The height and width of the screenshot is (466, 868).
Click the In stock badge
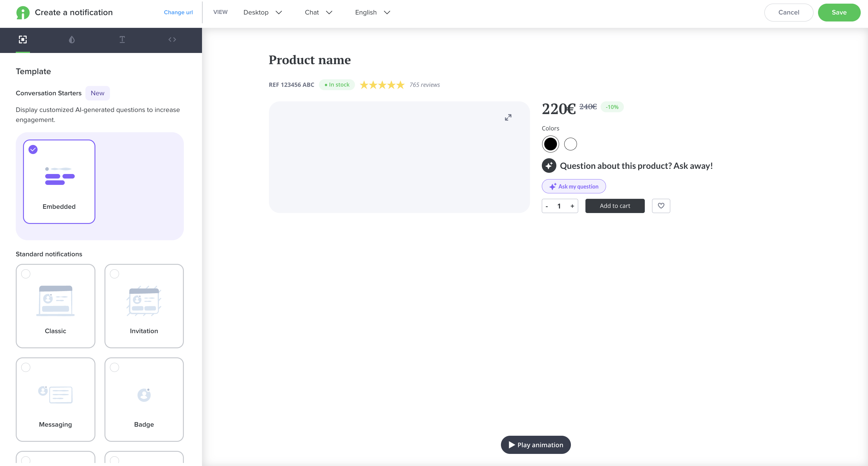pyautogui.click(x=336, y=85)
